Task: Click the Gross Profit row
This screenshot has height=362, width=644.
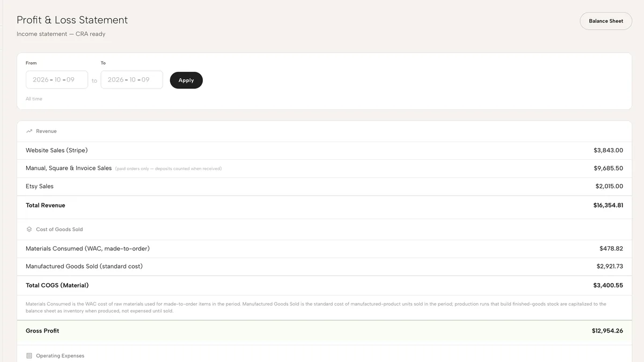Action: click(324, 331)
